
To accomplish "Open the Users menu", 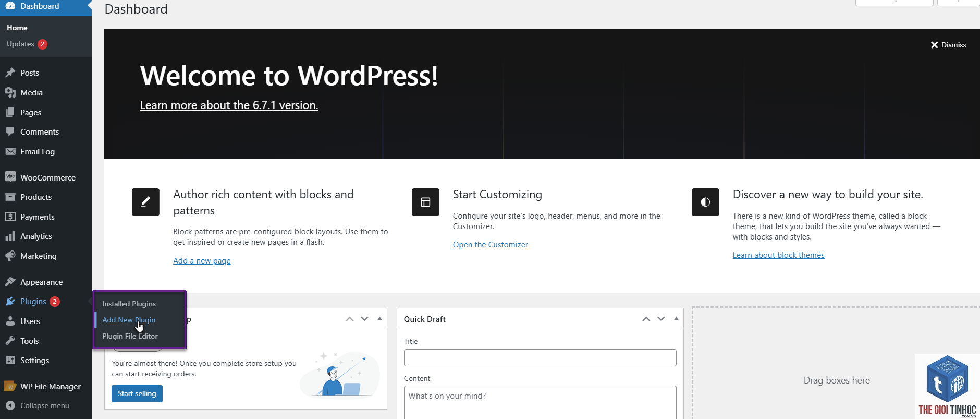I will pos(46,321).
